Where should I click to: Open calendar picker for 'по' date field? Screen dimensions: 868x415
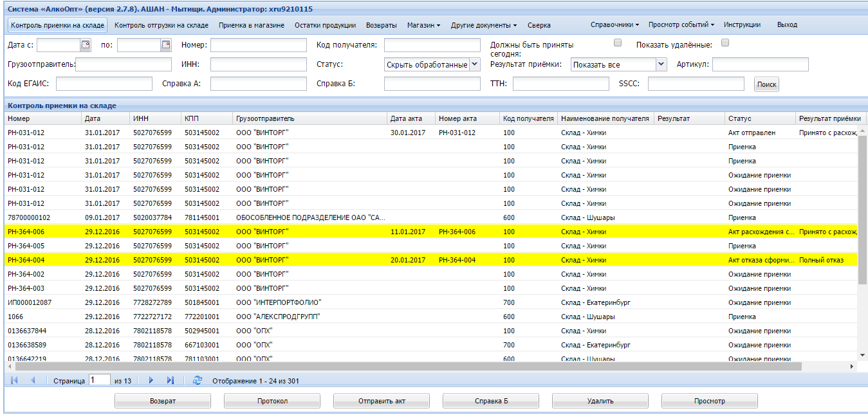click(x=166, y=45)
